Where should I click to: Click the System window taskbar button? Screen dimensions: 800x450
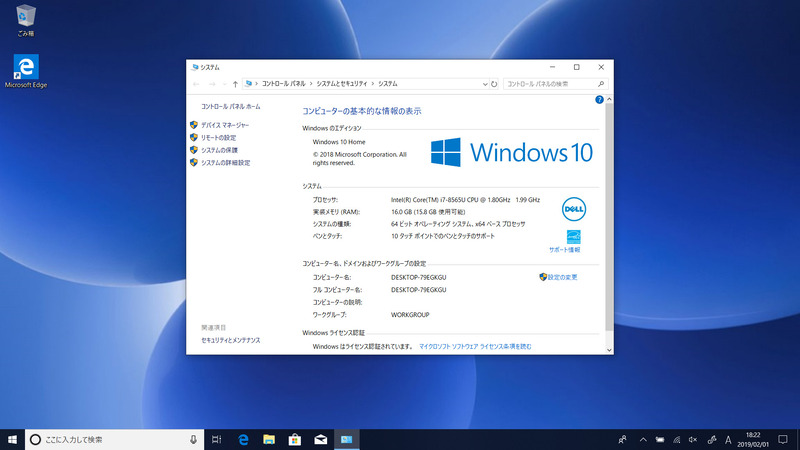346,439
